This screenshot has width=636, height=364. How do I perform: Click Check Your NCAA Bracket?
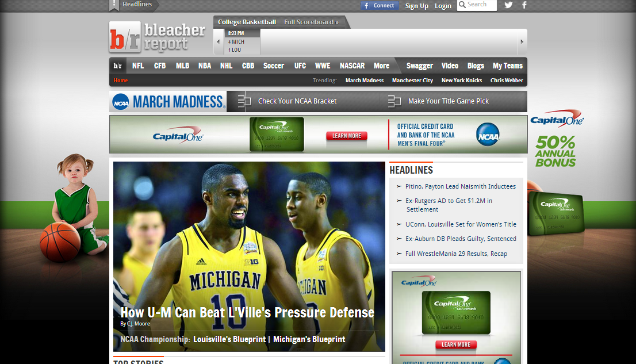[297, 101]
